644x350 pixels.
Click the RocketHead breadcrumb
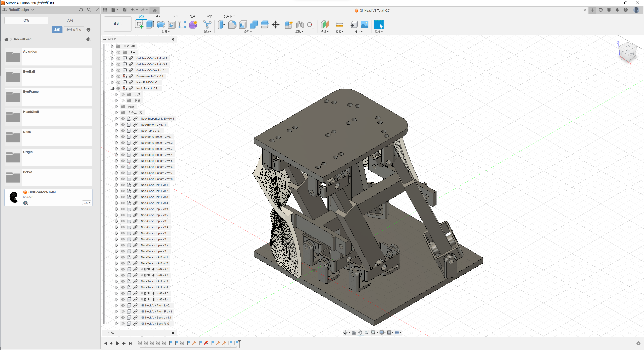pyautogui.click(x=23, y=39)
